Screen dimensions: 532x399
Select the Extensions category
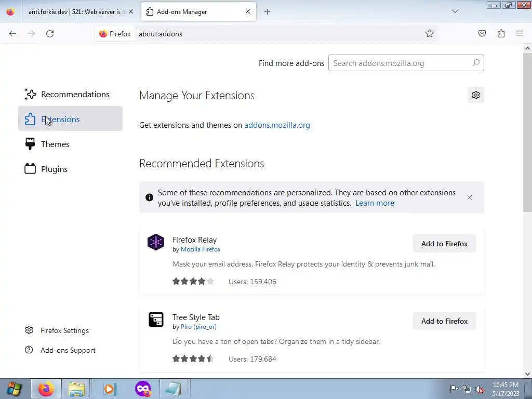click(70, 119)
